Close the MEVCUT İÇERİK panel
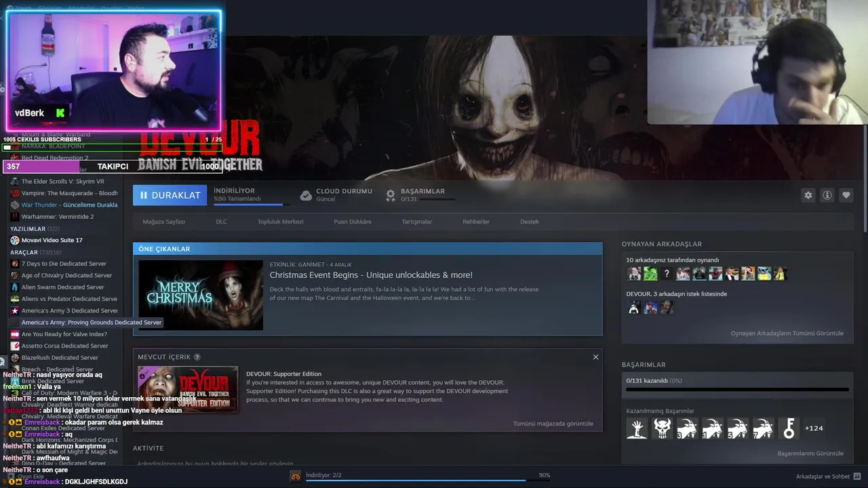Screen dimensions: 868x488 [x=595, y=357]
